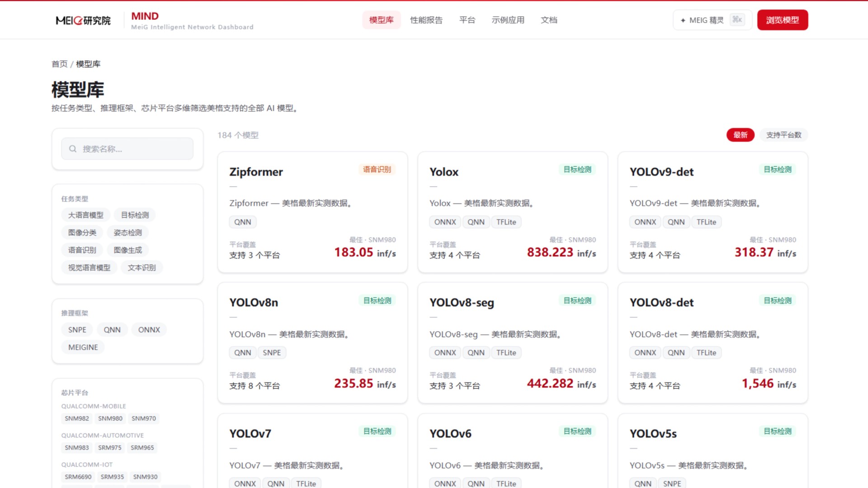The image size is (868, 488).
Task: Click the 183.05 inf/s value
Action: [365, 252]
